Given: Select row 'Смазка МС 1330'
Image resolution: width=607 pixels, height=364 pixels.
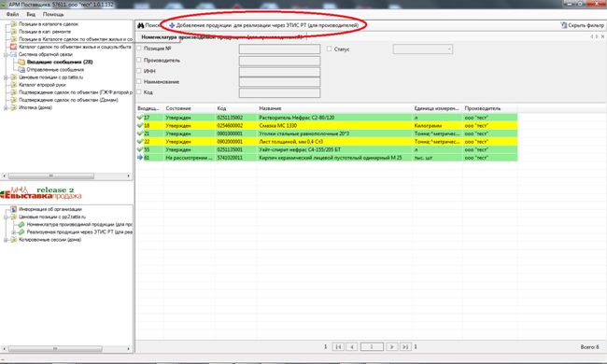Looking at the screenshot, I should coord(326,125).
